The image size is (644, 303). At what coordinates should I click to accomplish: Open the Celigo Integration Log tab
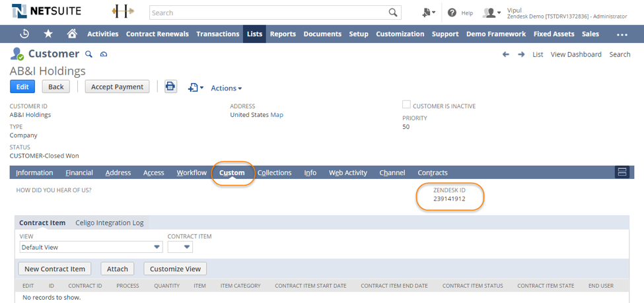coord(110,222)
